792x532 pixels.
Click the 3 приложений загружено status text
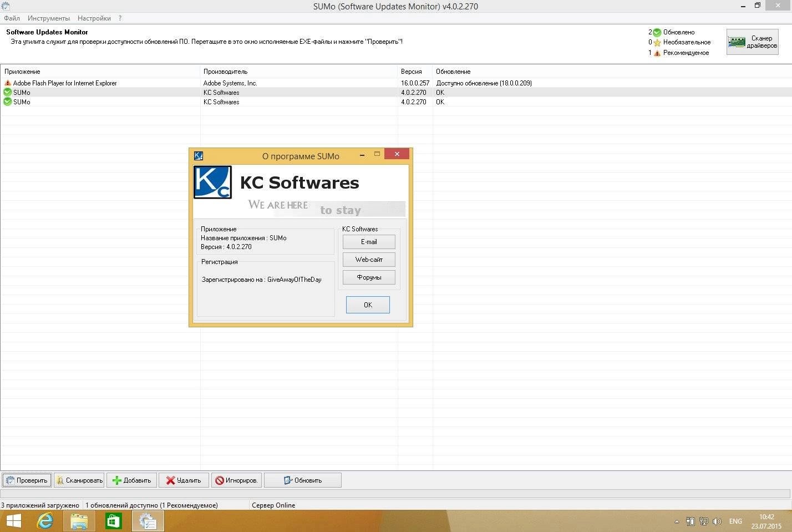click(x=40, y=505)
